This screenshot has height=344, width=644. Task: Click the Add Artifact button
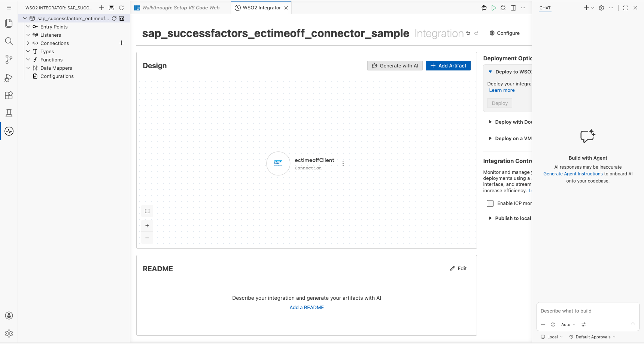pos(448,66)
